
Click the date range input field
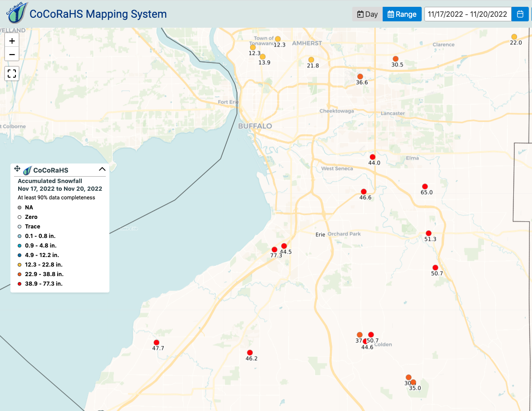click(x=468, y=14)
